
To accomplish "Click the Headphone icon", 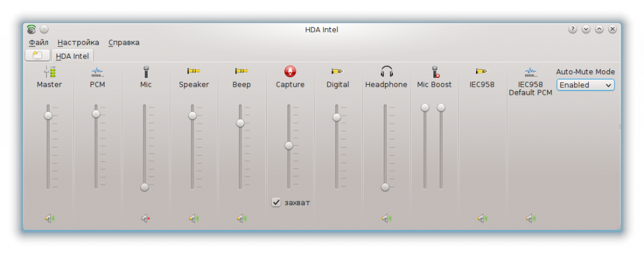I will tap(387, 72).
